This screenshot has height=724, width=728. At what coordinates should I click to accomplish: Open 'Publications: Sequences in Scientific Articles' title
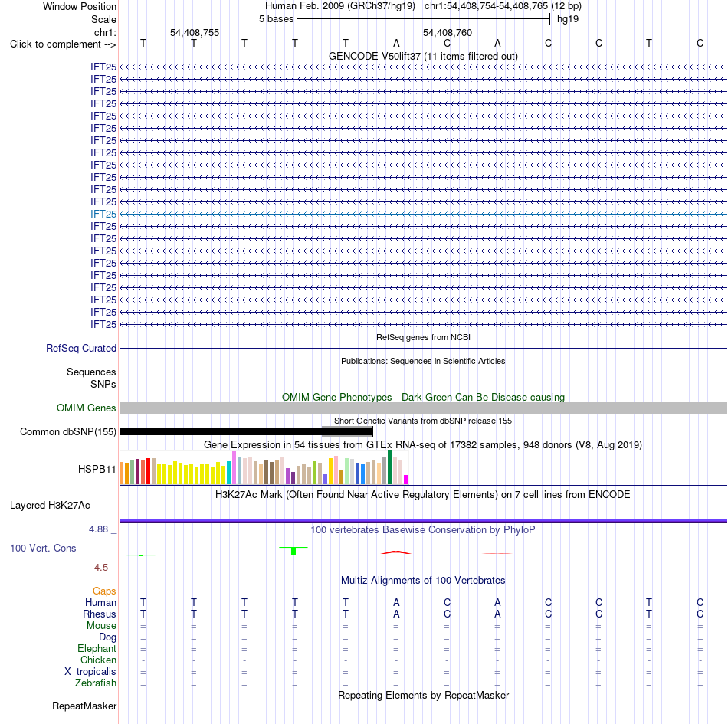coord(423,361)
